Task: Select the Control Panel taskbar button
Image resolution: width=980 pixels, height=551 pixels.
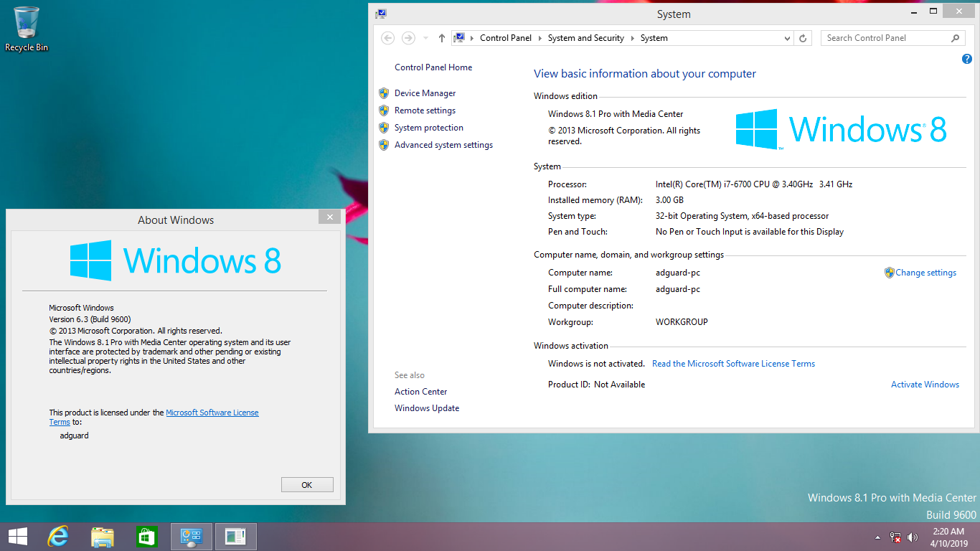Action: click(191, 536)
